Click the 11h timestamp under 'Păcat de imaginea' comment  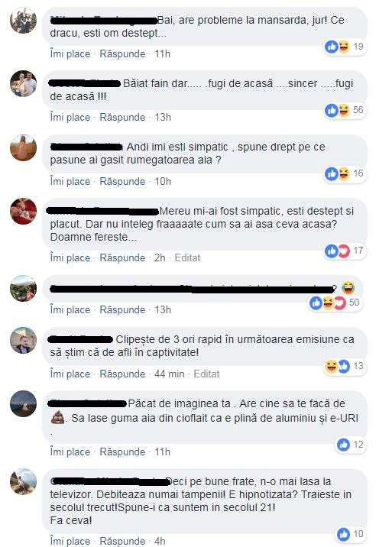[162, 452]
